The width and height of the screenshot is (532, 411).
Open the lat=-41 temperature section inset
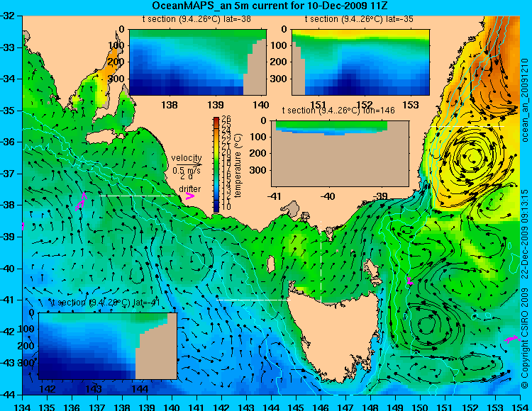click(108, 346)
